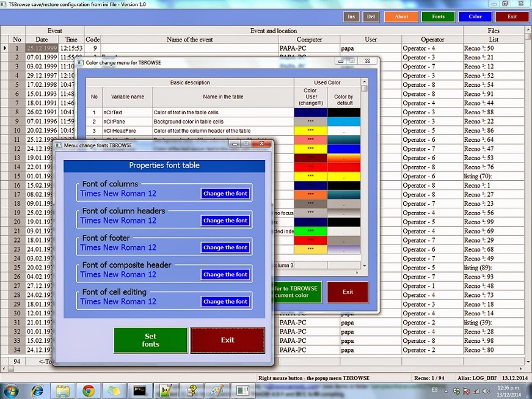The height and width of the screenshot is (399, 532).
Task: Open Sticky Notes taskbar icon
Action: (114, 391)
